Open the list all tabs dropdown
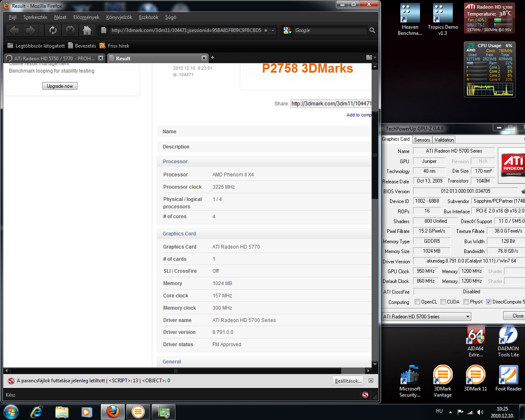Screen dimensions: 525x420 click(371, 57)
